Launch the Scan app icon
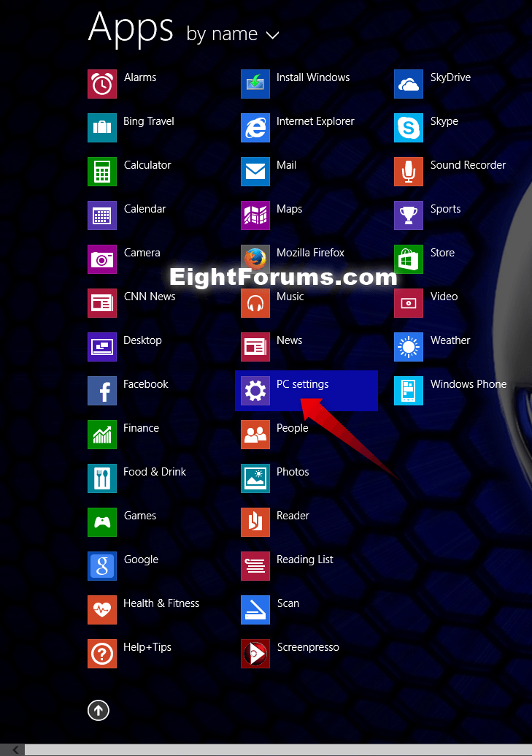The width and height of the screenshot is (532, 756). [255, 611]
